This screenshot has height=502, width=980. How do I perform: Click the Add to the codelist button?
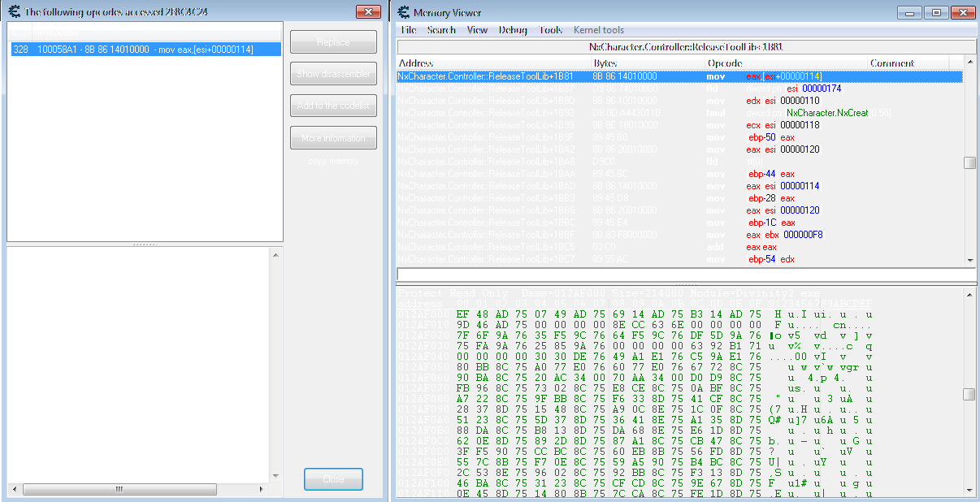point(333,106)
